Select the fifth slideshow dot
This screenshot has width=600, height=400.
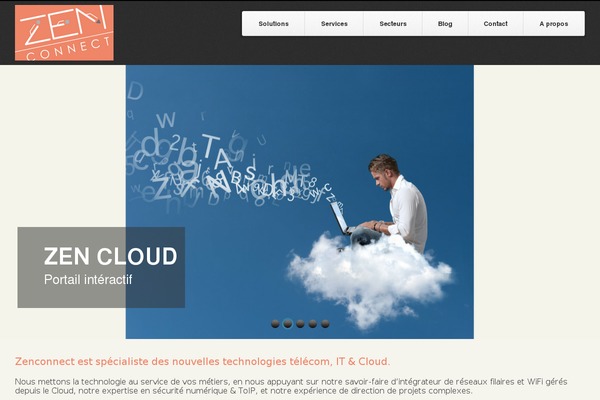coord(325,324)
